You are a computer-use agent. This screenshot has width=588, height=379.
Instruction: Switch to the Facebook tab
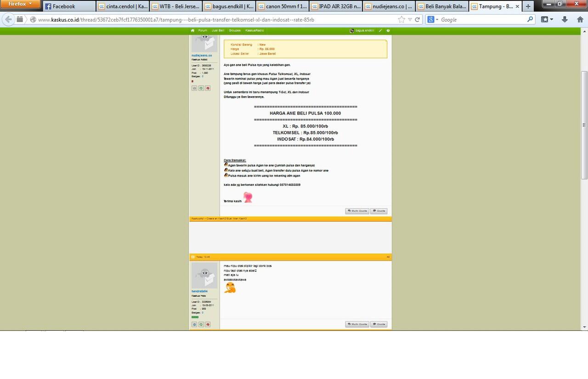coord(69,6)
